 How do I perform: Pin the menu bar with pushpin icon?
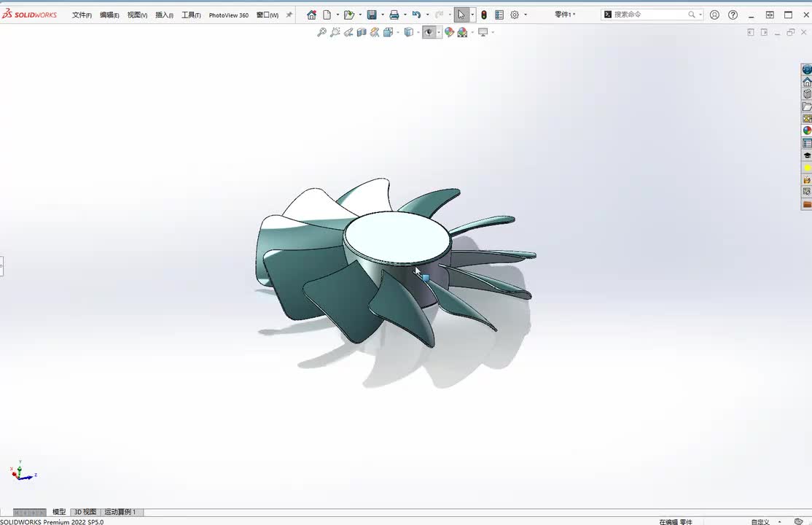tap(289, 15)
